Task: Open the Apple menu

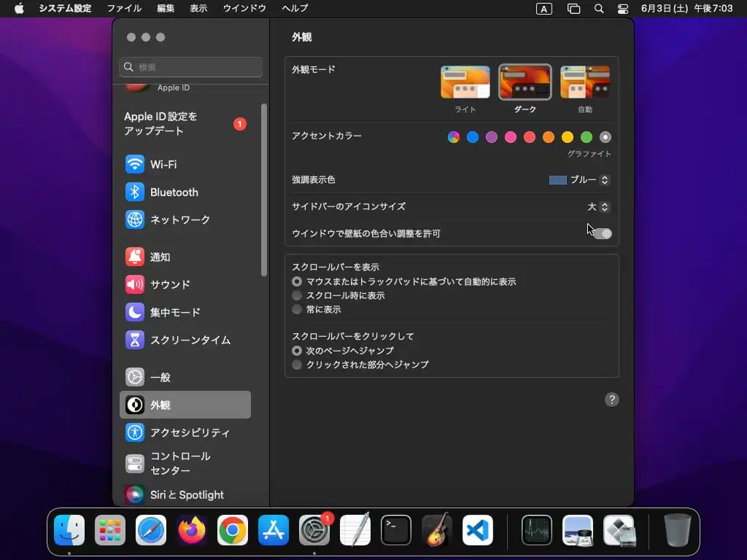Action: pyautogui.click(x=19, y=9)
